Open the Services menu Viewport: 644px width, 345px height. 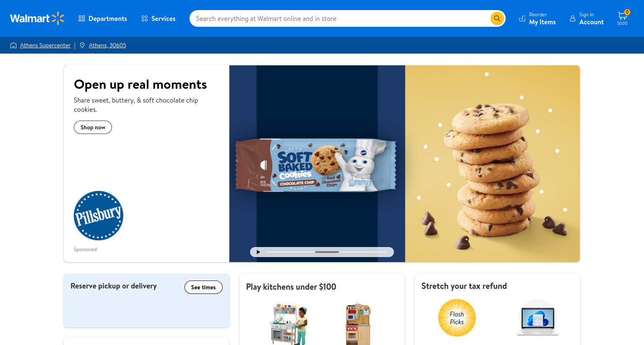click(158, 18)
